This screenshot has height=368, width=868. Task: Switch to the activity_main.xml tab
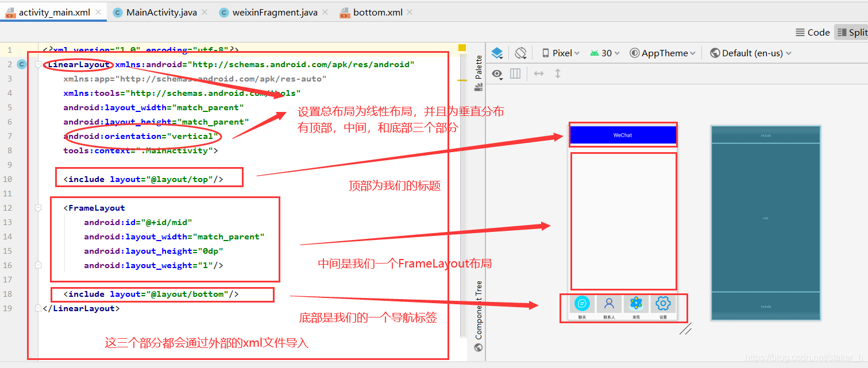tap(54, 12)
